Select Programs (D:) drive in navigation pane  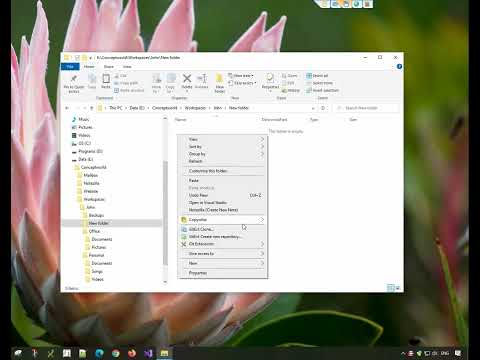pyautogui.click(x=90, y=151)
